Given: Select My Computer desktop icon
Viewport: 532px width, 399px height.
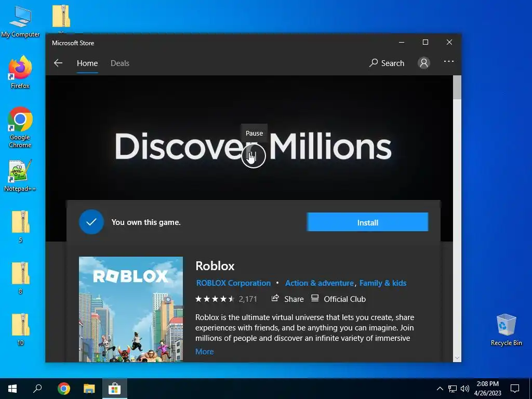Looking at the screenshot, I should (x=20, y=22).
